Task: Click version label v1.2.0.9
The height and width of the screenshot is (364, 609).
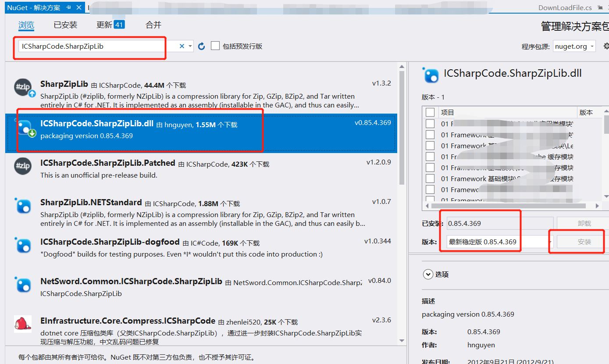Action: pyautogui.click(x=379, y=162)
